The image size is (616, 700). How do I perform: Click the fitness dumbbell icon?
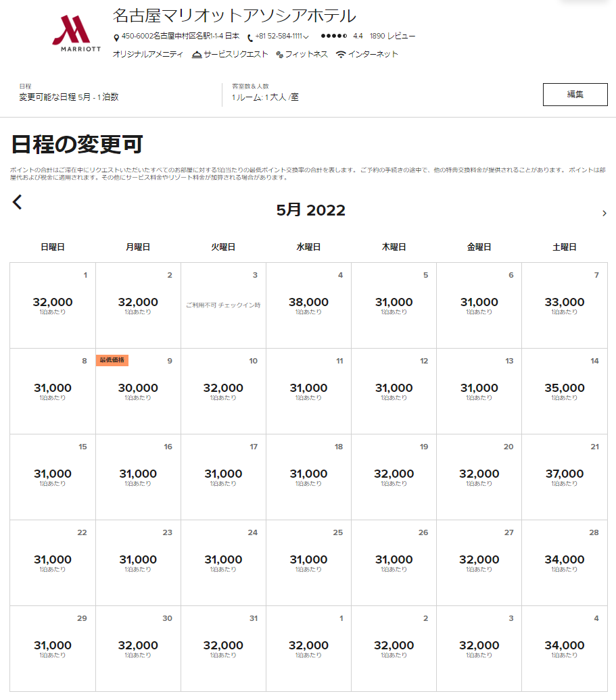pyautogui.click(x=279, y=55)
